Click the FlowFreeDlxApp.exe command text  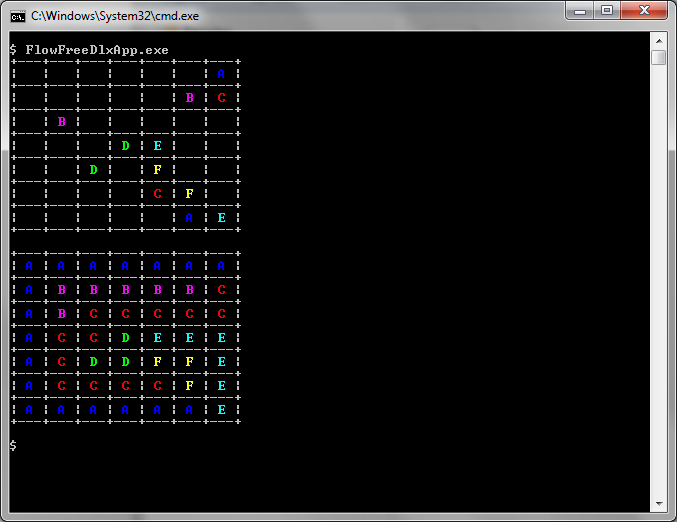[x=97, y=50]
